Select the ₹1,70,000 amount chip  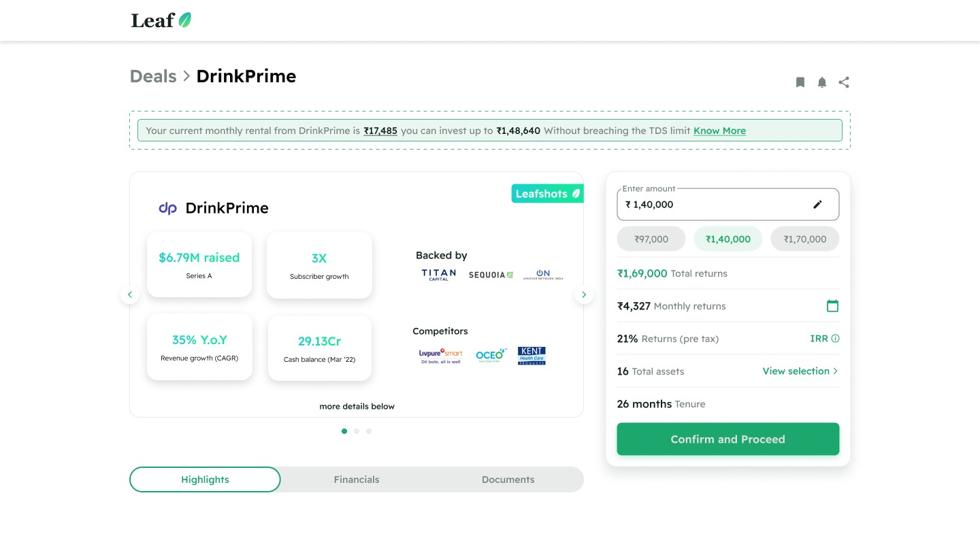[x=804, y=239]
